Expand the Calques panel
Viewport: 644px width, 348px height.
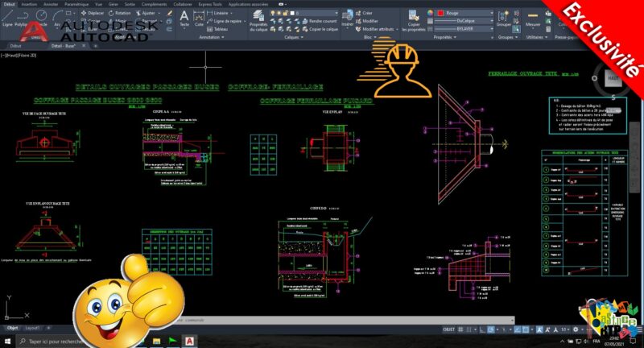[x=294, y=37]
